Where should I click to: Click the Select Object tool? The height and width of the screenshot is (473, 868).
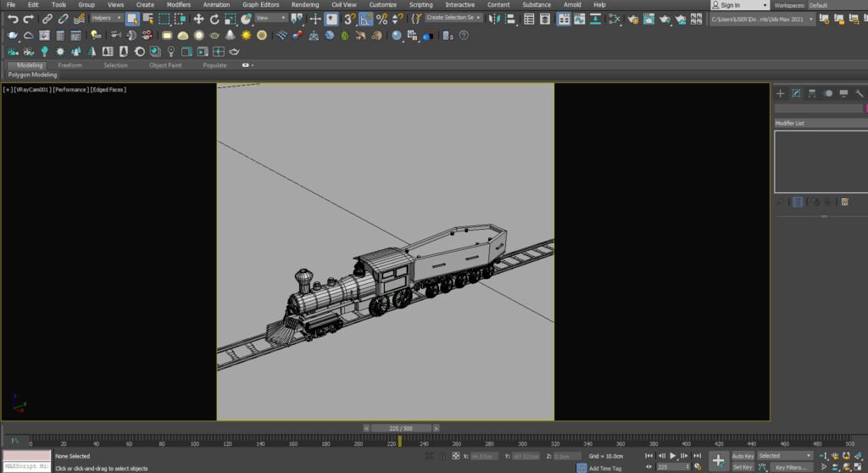[x=132, y=19]
